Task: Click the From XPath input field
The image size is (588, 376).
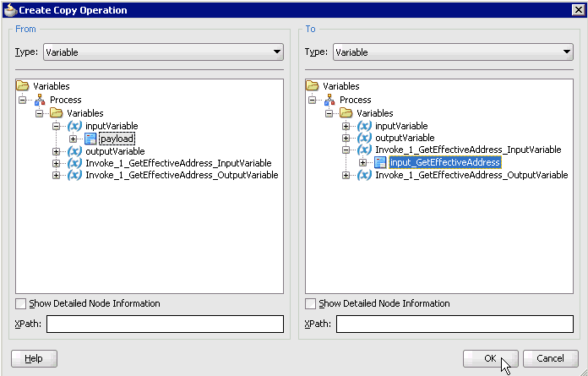Action: pos(165,324)
